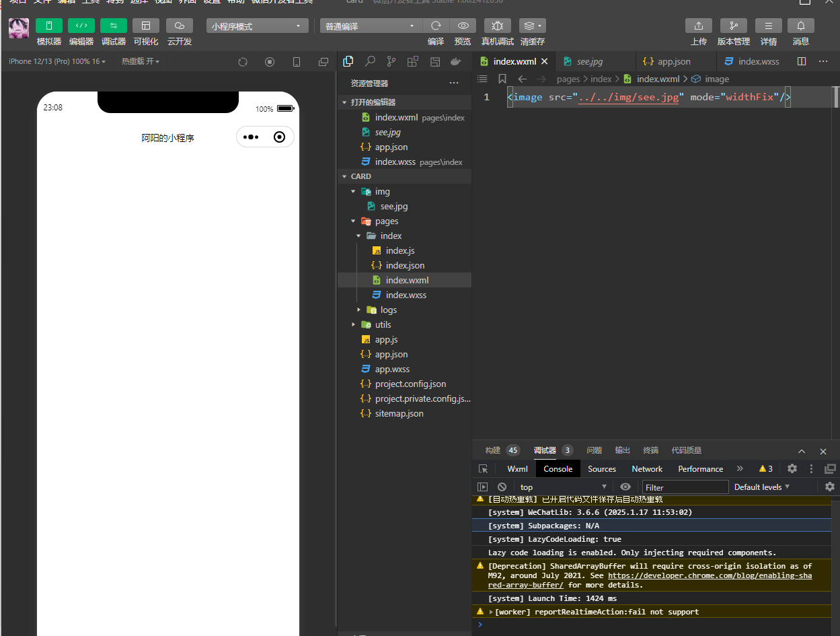The width and height of the screenshot is (840, 636).
Task: Open the 详情 details panel
Action: click(769, 26)
